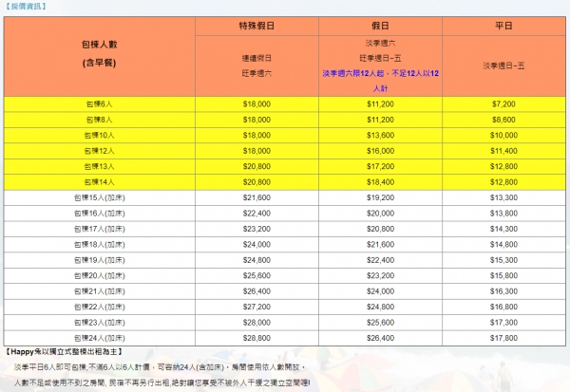The image size is (570, 392).
Task: Click the $17,800 price for 包棟24人
Action: (503, 337)
